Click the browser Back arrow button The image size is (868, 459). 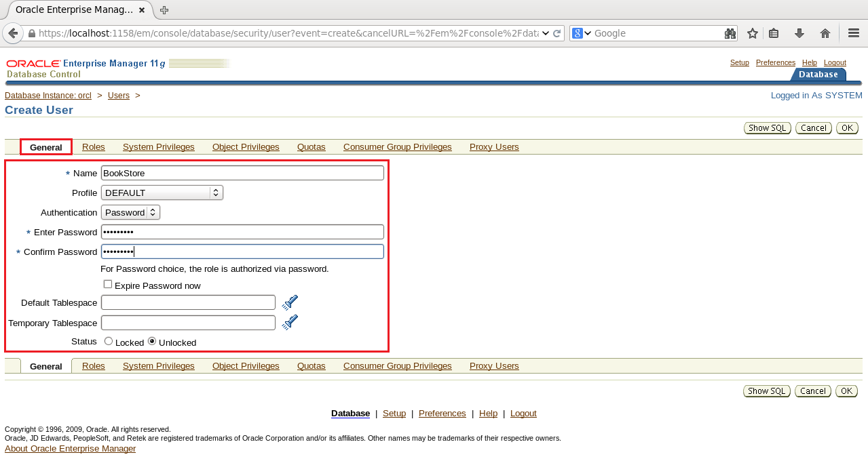tap(12, 33)
